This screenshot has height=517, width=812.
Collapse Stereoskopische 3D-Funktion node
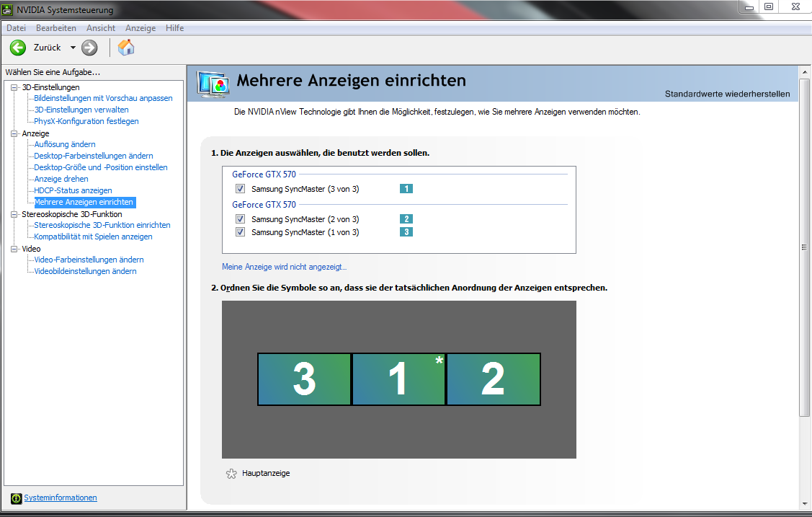pyautogui.click(x=14, y=214)
